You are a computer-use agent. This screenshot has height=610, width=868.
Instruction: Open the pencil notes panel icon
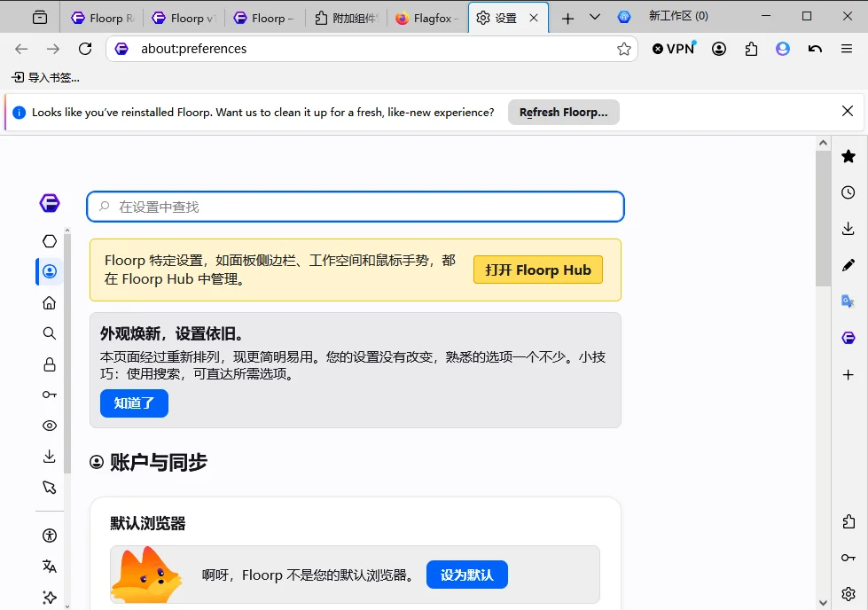click(x=848, y=265)
